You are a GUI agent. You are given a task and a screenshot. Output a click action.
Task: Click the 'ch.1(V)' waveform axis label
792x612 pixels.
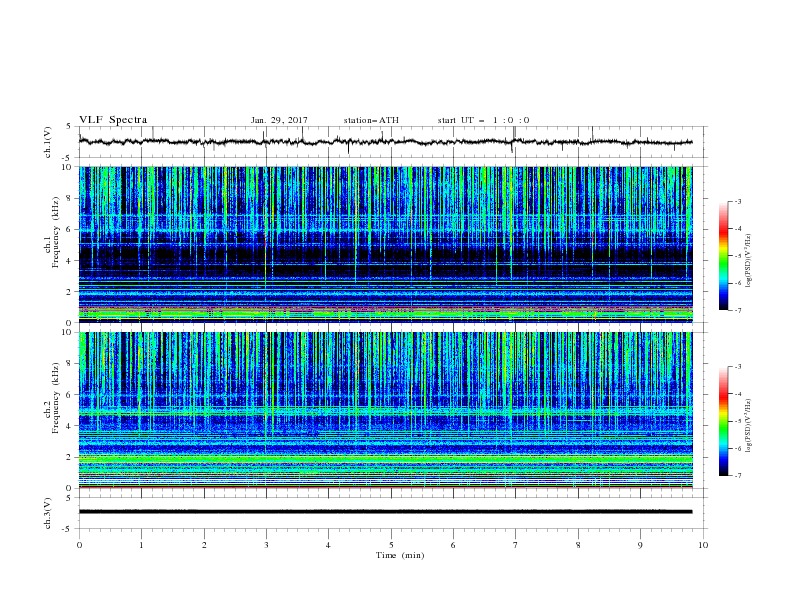pyautogui.click(x=48, y=142)
